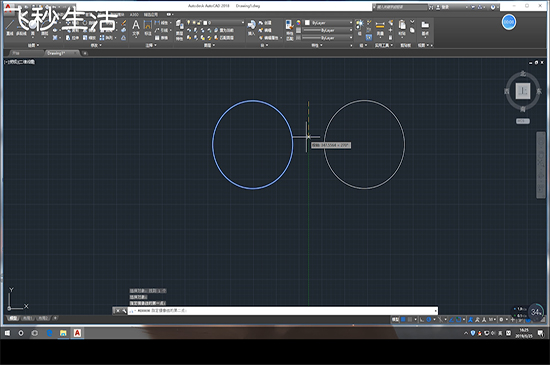Click the Paste (粘贴) clipboard icon
Viewport: 550px width, 365px height.
(x=402, y=28)
